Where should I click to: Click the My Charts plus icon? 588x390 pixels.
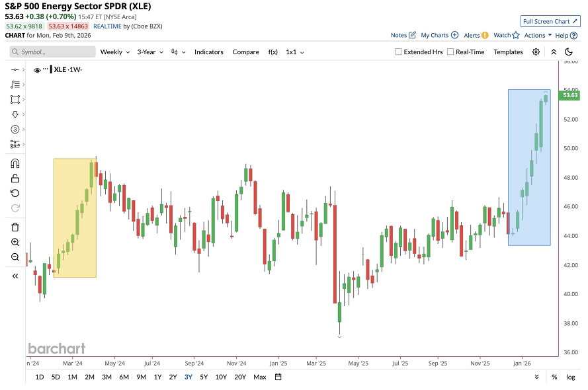pos(454,35)
